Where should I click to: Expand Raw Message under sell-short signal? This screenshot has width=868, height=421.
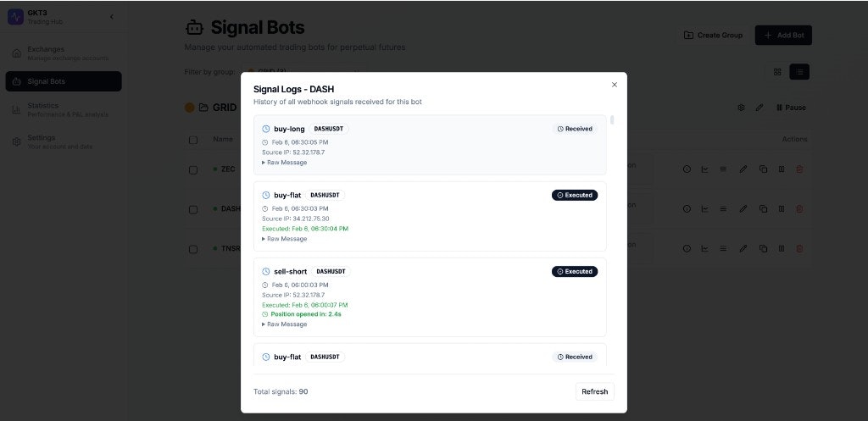[x=285, y=324]
